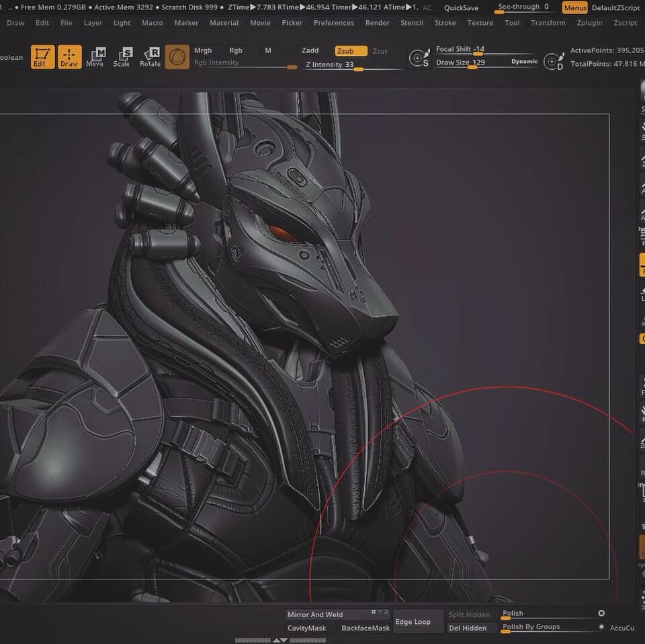The image size is (645, 644).
Task: Open the Layer menu
Action: 93,23
